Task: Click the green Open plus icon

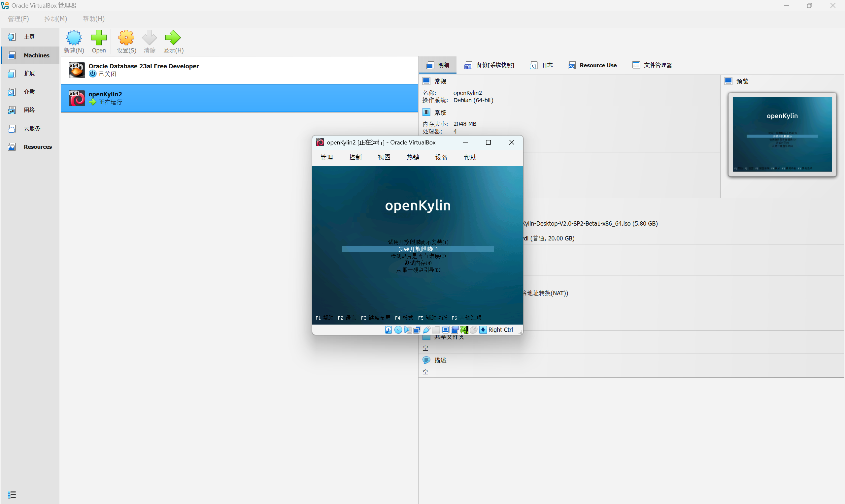Action: tap(99, 38)
